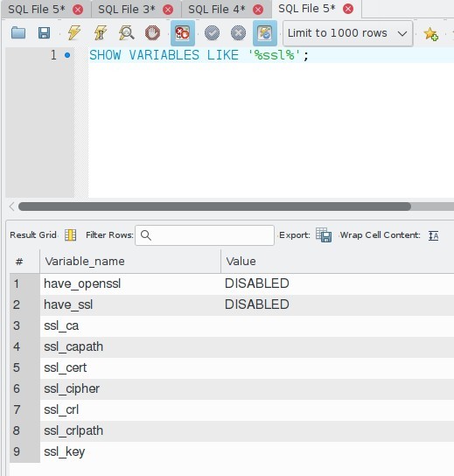This screenshot has width=454, height=476.
Task: Click the line 1 statement marker dot
Action: pyautogui.click(x=67, y=55)
